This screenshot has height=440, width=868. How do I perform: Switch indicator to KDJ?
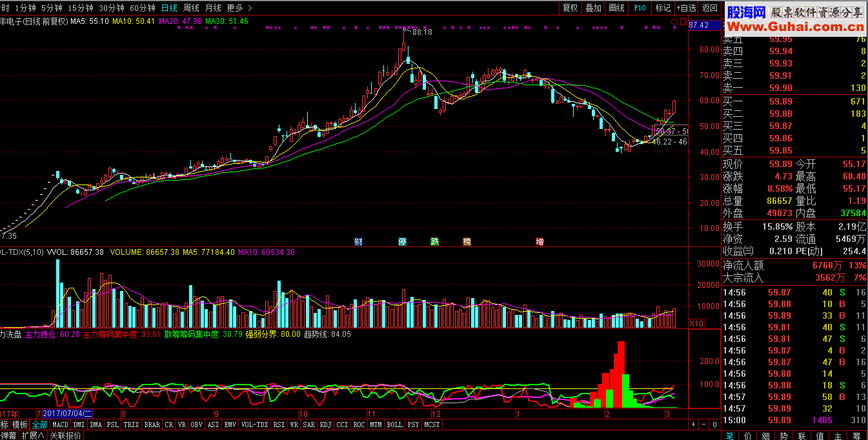coord(325,425)
